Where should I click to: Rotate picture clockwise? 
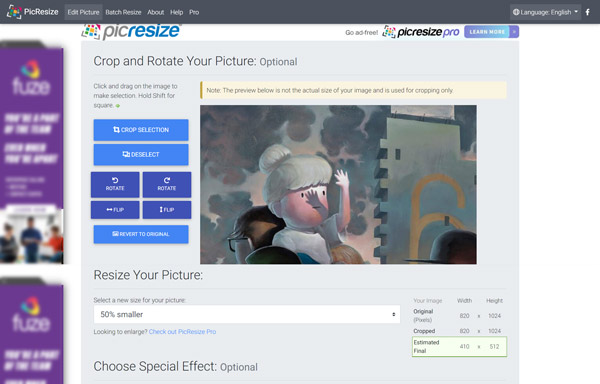pyautogui.click(x=167, y=184)
